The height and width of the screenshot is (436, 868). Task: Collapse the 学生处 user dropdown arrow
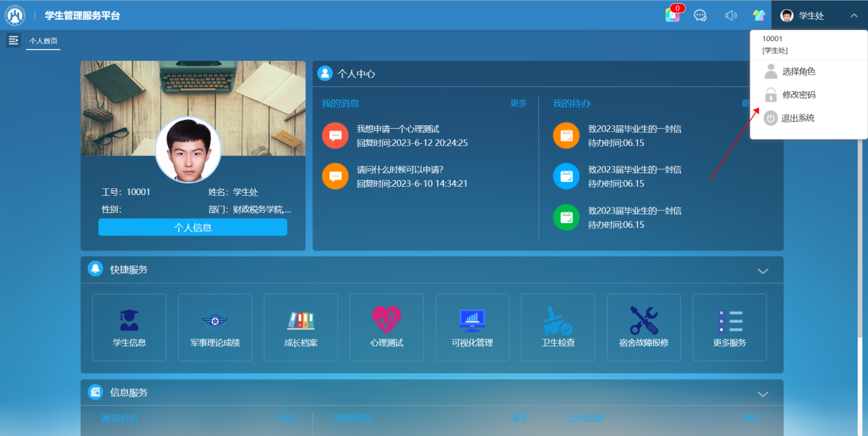coord(854,15)
